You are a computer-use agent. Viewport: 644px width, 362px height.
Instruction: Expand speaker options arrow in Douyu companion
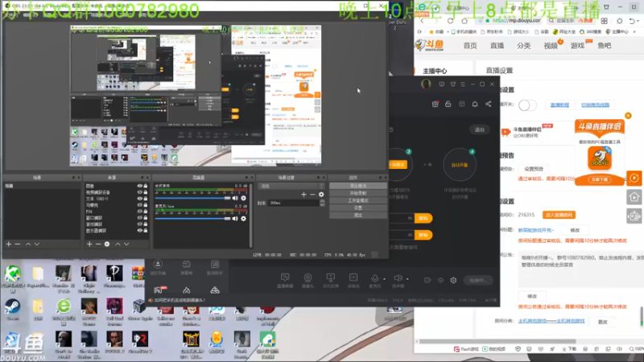pyautogui.click(x=407, y=279)
